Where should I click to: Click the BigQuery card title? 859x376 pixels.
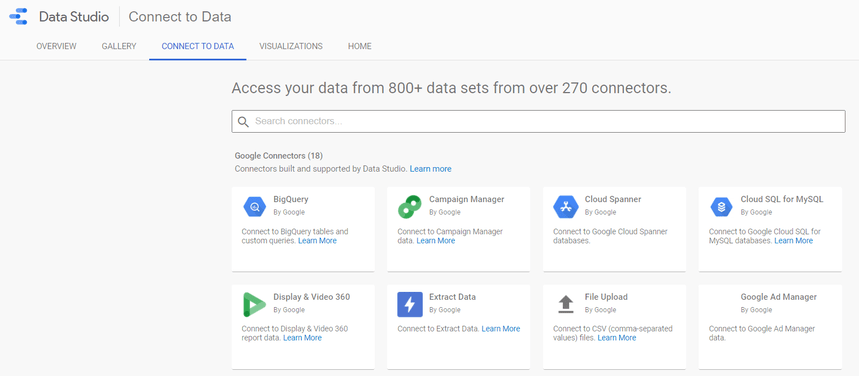[x=291, y=200]
